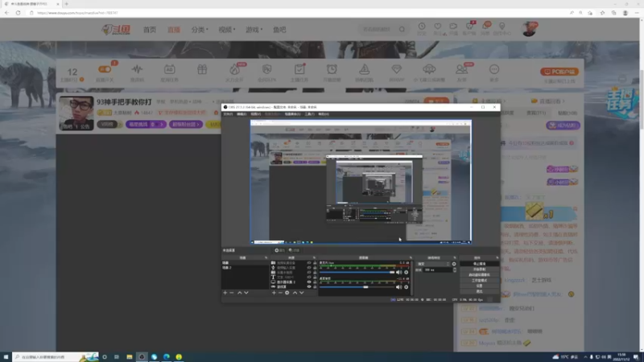Undock the Scenes panel via its header icon
644x362 pixels.
tap(266, 257)
